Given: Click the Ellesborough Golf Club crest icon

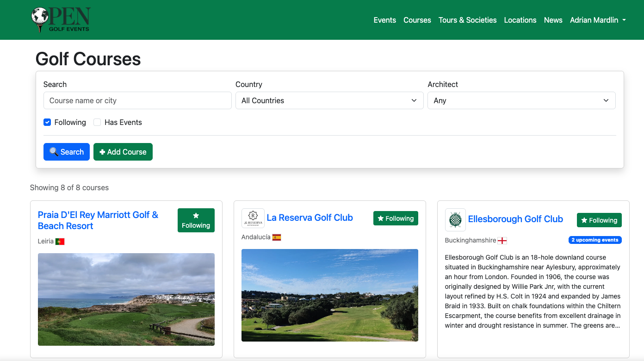Looking at the screenshot, I should click(455, 219).
